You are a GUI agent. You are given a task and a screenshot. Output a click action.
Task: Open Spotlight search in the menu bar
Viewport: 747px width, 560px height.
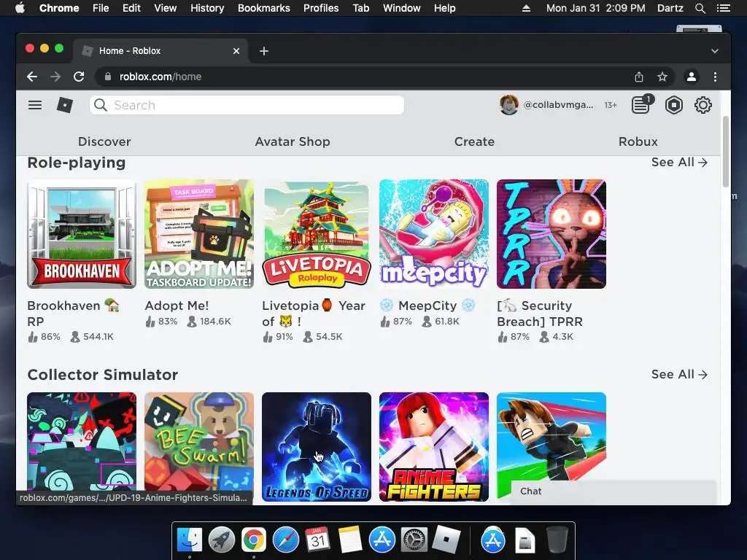click(x=700, y=8)
